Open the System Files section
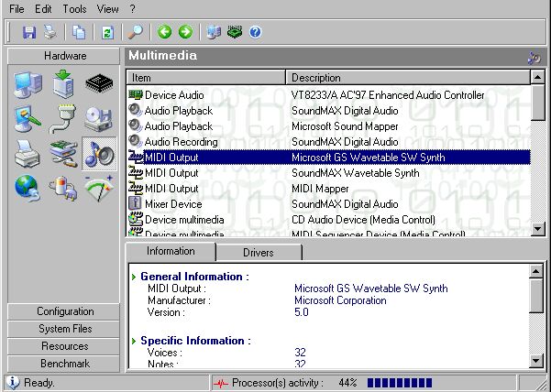The height and width of the screenshot is (392, 551). pos(63,329)
